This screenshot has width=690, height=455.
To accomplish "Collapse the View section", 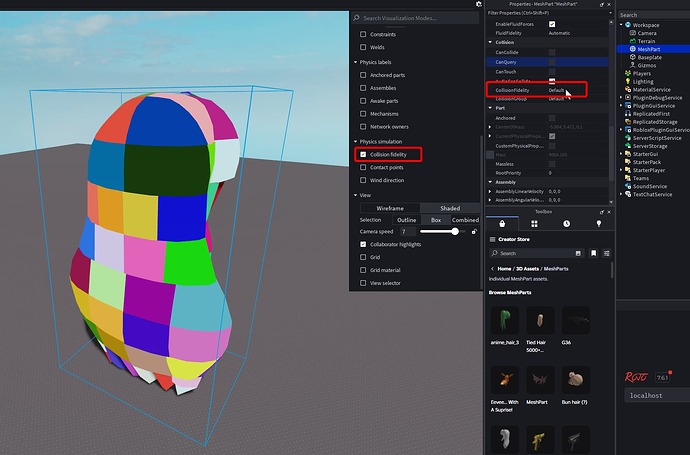I will click(x=356, y=195).
